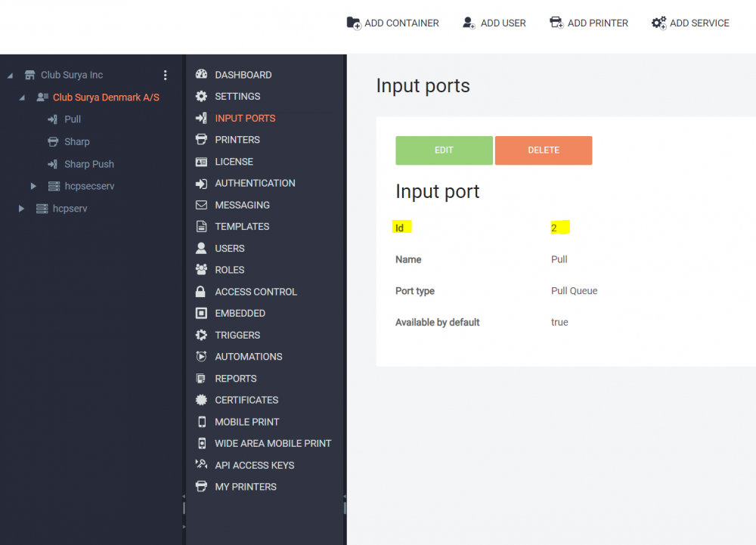The height and width of the screenshot is (545, 756).
Task: Click the Automations icon in sidebar
Action: pos(201,357)
